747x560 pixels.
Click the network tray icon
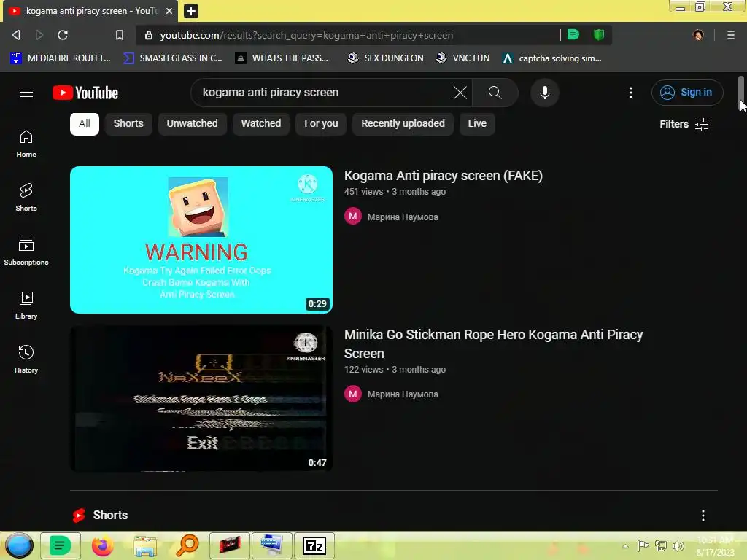pyautogui.click(x=661, y=545)
